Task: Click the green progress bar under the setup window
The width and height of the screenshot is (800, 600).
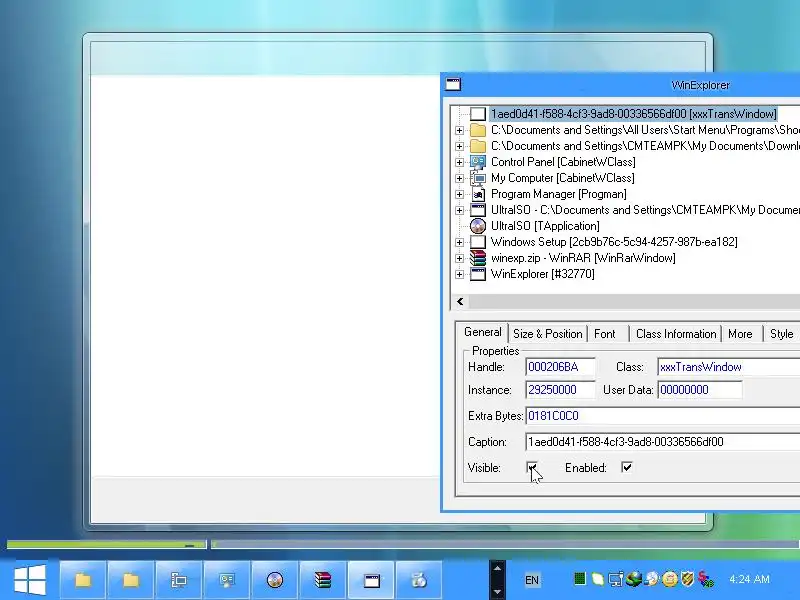Action: [107, 544]
